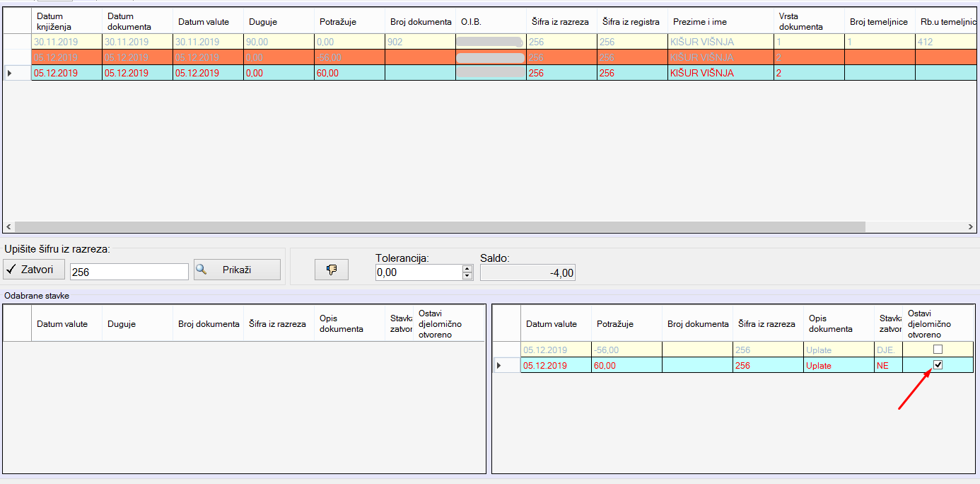Screen dimensions: 980x484
Task: Click the thumbs-down icon button
Action: [x=332, y=270]
